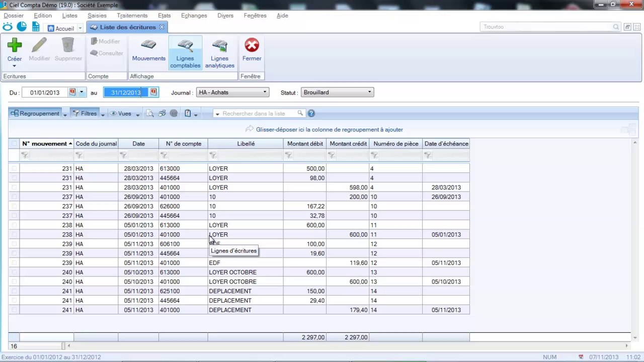The width and height of the screenshot is (644, 362).
Task: Check the row with LOYER debit 500,00
Action: (x=14, y=168)
